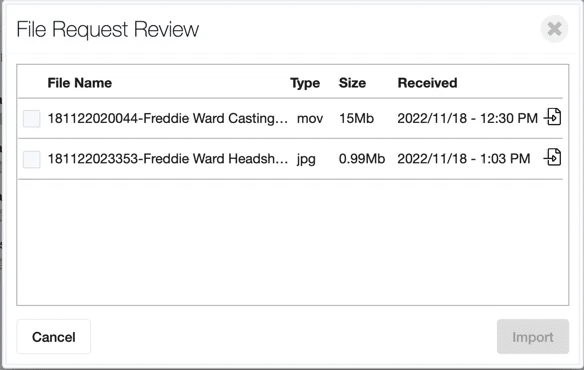Screen dimensions: 584x370
Task: Open preview icon for the Headshot jpg file
Action: point(553,157)
